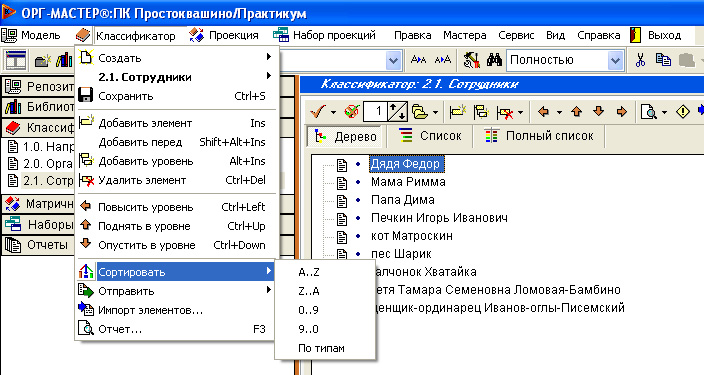Open the tools settings hammer icon
The height and width of the screenshot is (375, 704).
point(471,60)
